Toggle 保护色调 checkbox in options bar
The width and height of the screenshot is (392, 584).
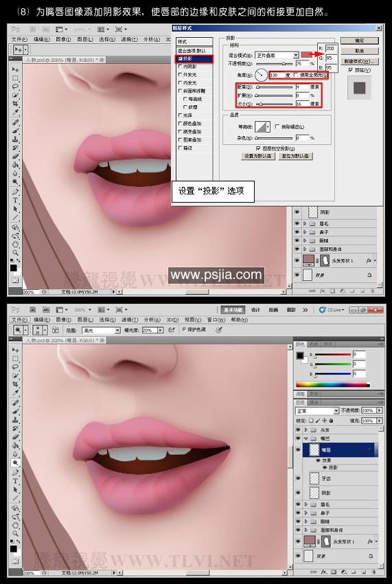click(184, 330)
